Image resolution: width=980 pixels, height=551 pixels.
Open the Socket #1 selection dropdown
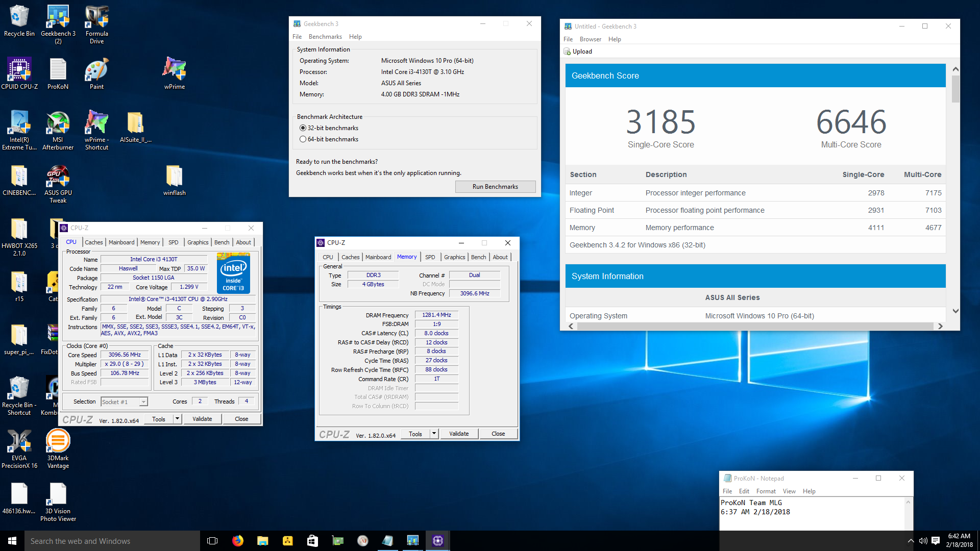125,402
